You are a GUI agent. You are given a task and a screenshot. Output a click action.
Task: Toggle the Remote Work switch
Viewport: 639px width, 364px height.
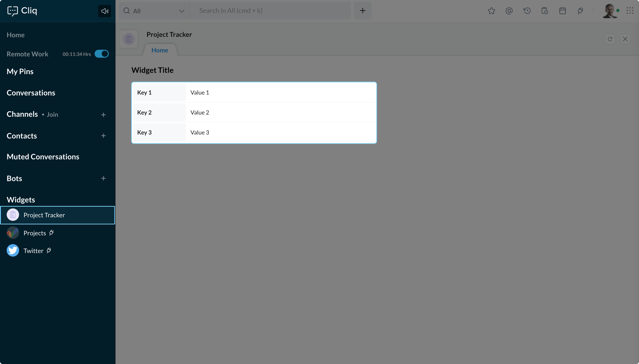click(102, 54)
